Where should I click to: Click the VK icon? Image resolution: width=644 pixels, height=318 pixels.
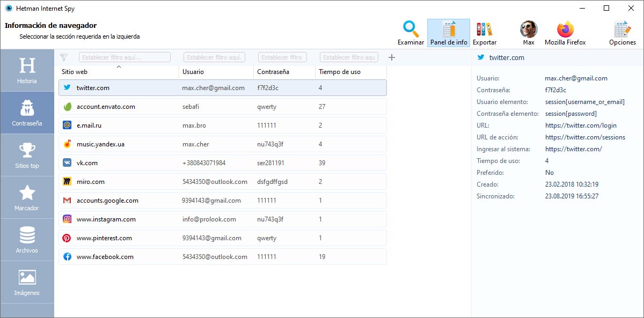point(67,163)
